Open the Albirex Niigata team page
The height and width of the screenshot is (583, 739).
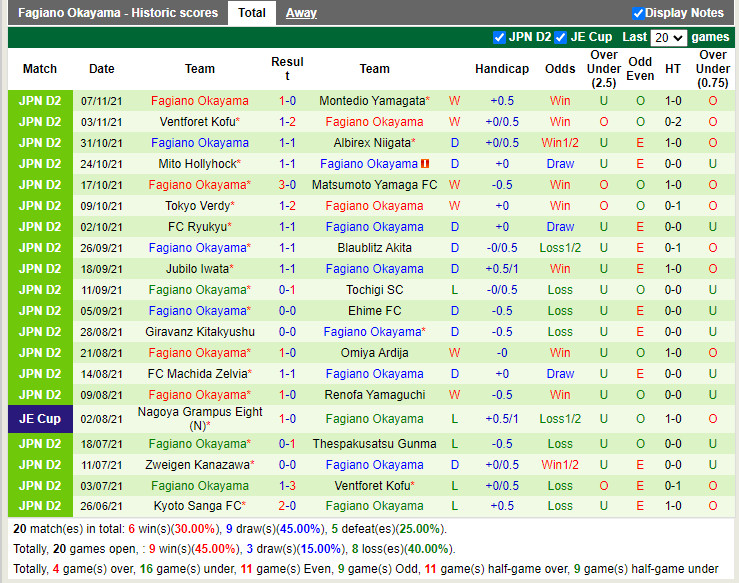pyautogui.click(x=372, y=143)
